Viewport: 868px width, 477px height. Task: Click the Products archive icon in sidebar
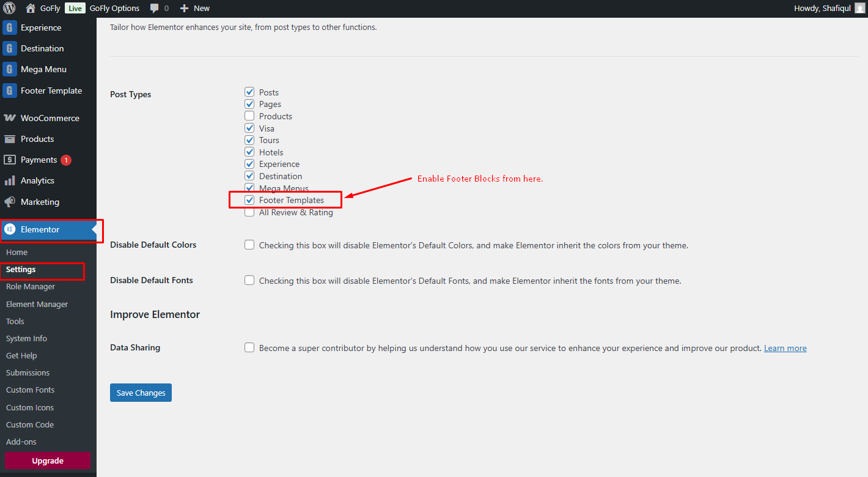click(10, 139)
